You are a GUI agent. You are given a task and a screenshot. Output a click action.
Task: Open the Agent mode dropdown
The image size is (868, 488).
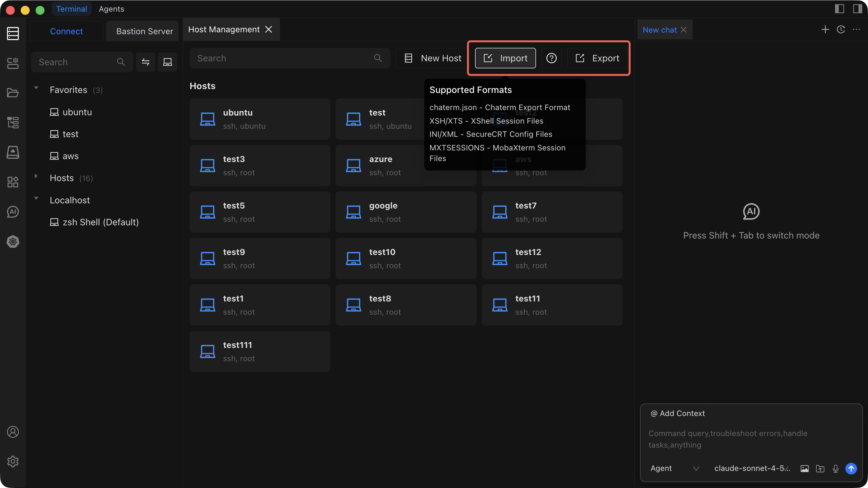point(675,468)
